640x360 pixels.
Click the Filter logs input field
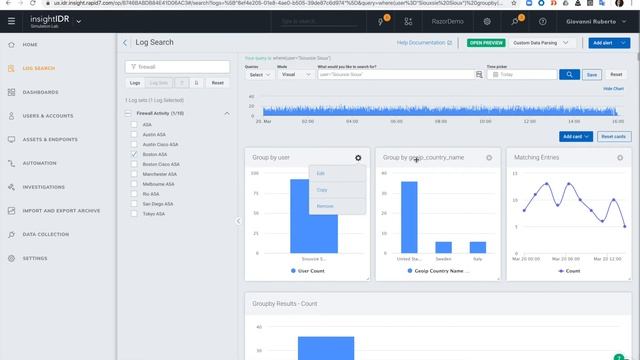pos(178,67)
